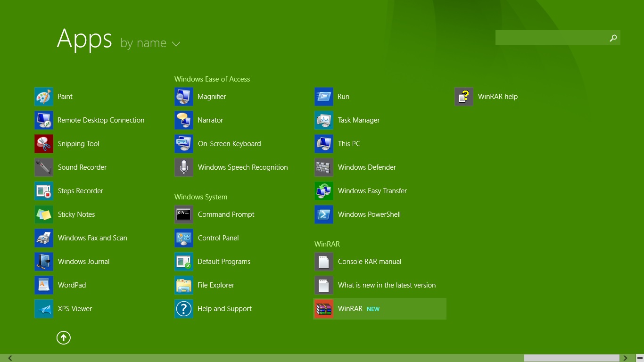This screenshot has height=362, width=644.
Task: Click the 'Windows PowerShell' label
Action: pyautogui.click(x=369, y=214)
